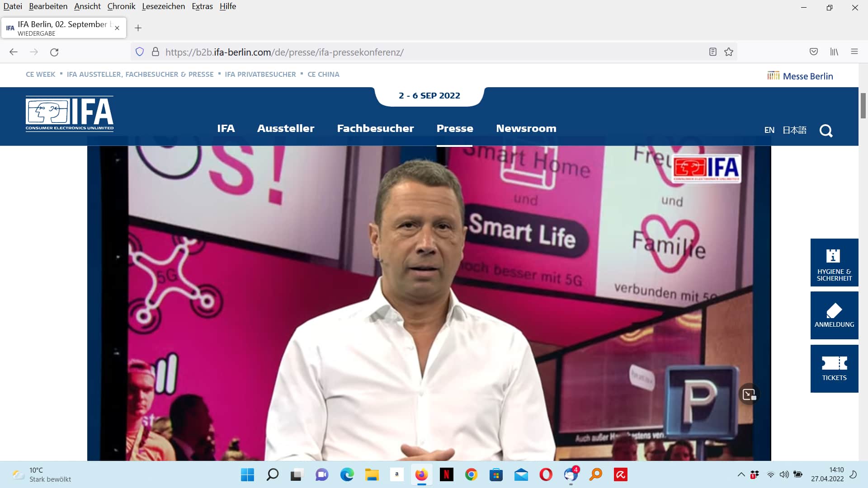Open the Firefox hamburger application menu

tap(854, 52)
